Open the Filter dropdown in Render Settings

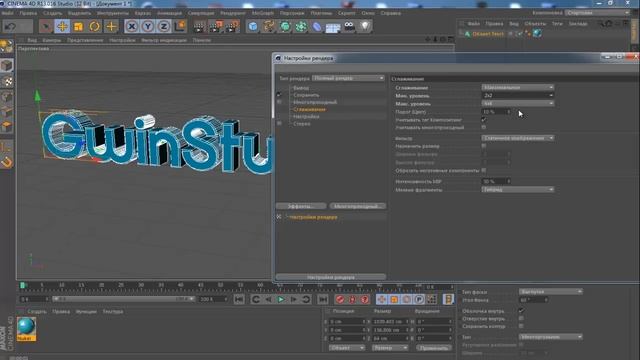point(518,138)
